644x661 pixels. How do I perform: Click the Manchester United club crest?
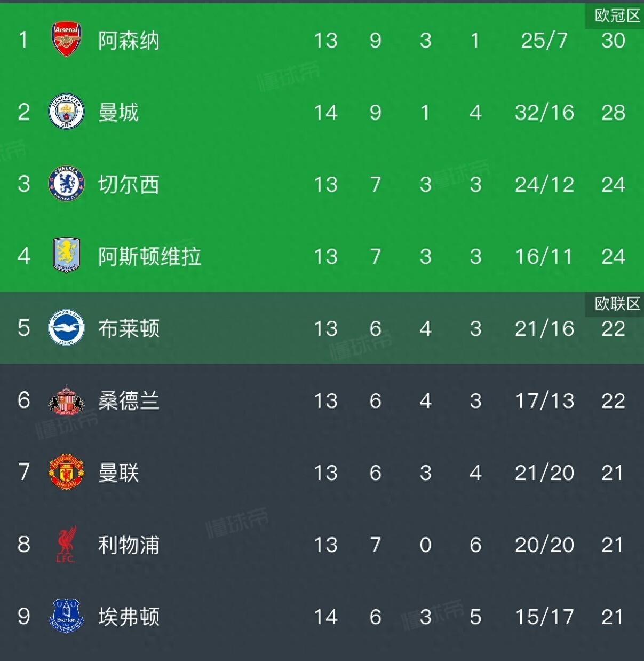coord(66,472)
